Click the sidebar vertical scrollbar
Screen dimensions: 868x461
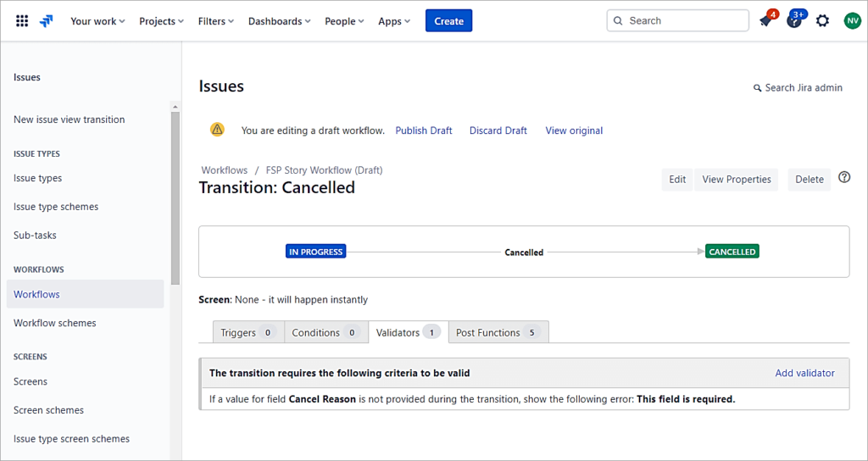pyautogui.click(x=175, y=195)
